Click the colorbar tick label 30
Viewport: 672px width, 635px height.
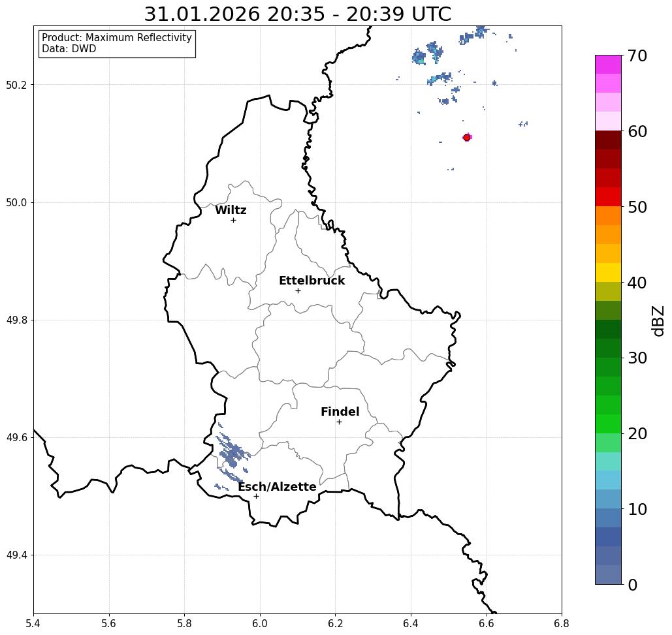pos(637,358)
